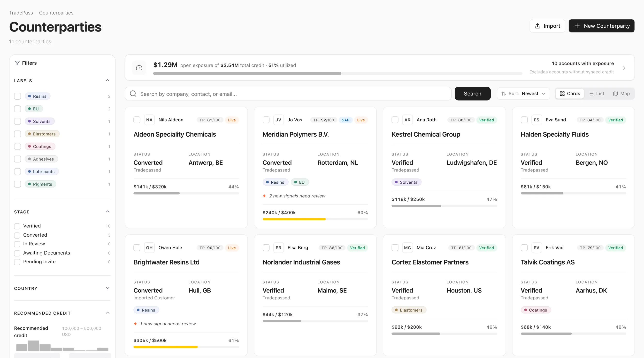Open exposure details chevron arrow
This screenshot has width=644, height=358.
[624, 68]
